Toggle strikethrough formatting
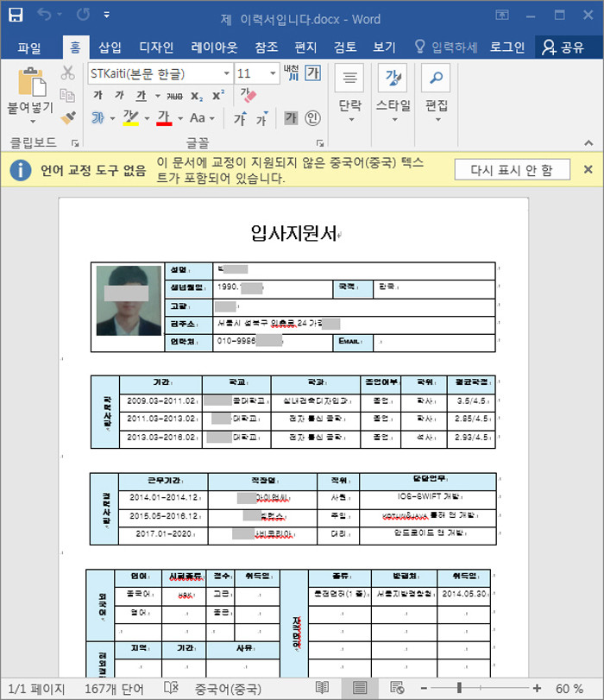 173,96
